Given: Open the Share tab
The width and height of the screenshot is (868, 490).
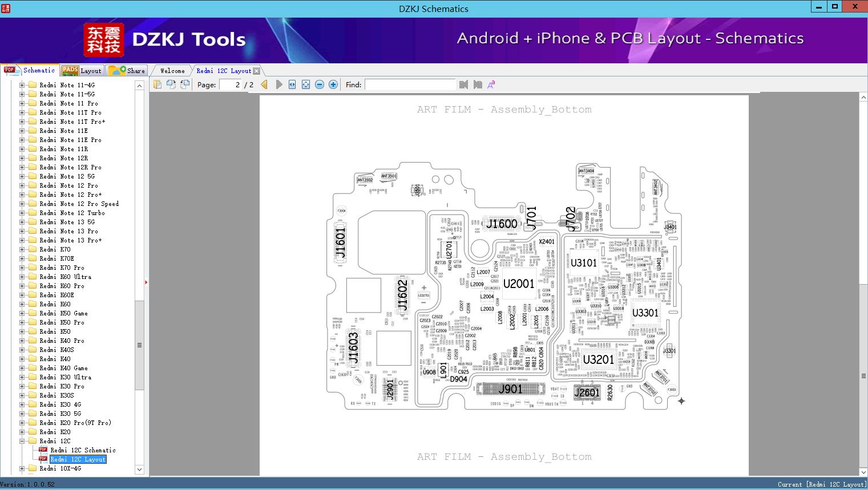Looking at the screenshot, I should tap(127, 71).
